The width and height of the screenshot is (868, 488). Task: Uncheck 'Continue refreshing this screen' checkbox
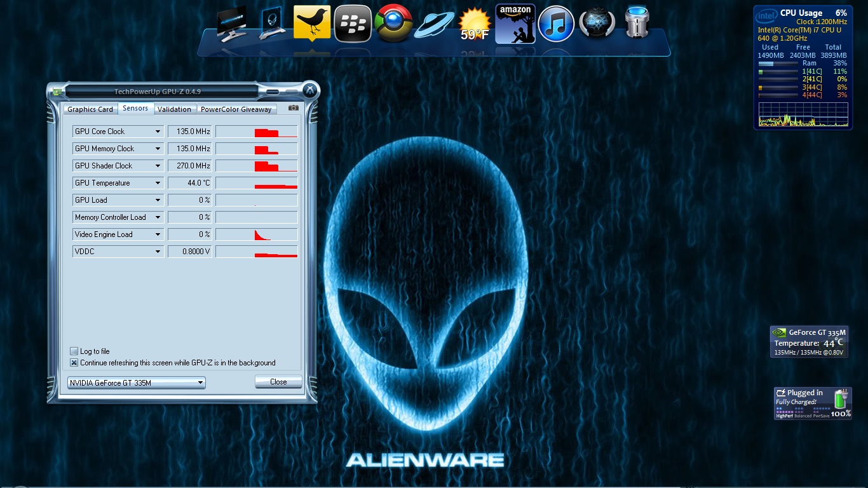[74, 363]
